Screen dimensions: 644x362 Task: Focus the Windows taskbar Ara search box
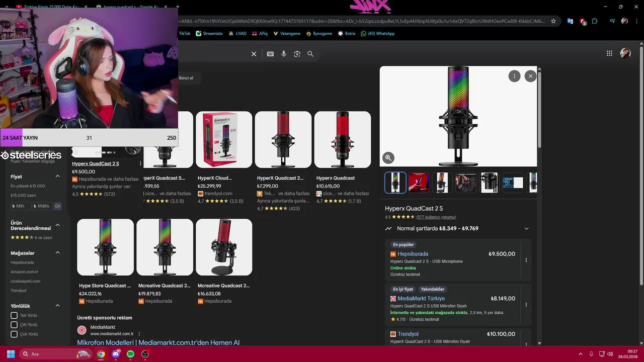click(x=56, y=354)
